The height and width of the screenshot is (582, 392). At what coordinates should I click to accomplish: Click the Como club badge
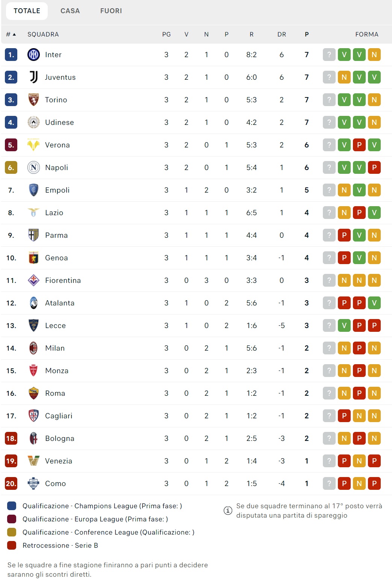coord(33,483)
